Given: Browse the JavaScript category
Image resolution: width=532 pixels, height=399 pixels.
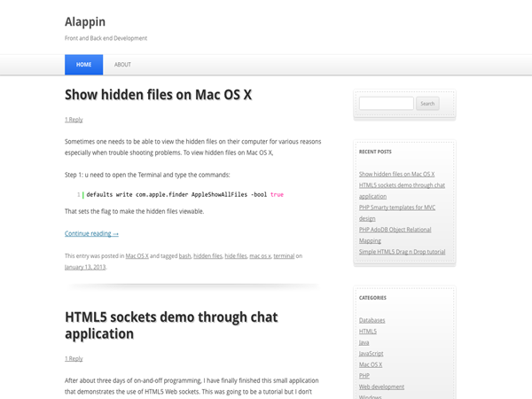Looking at the screenshot, I should pos(371,354).
